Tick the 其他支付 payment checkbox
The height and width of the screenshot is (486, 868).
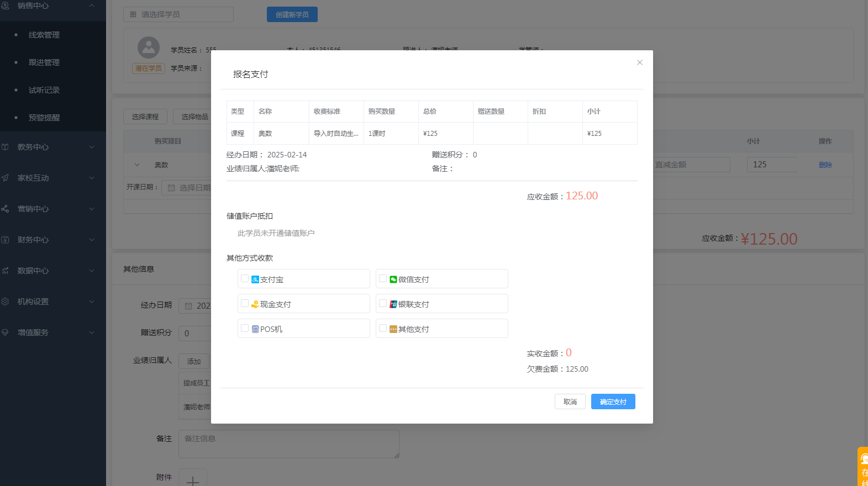coord(383,328)
